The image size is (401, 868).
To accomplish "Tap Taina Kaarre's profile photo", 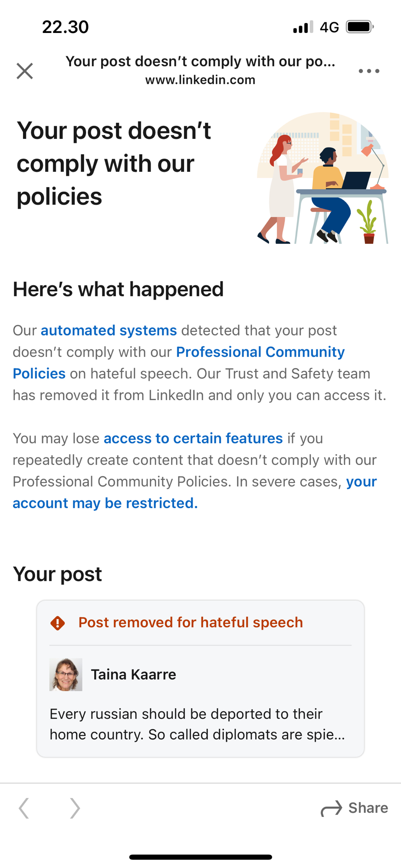I will point(66,674).
